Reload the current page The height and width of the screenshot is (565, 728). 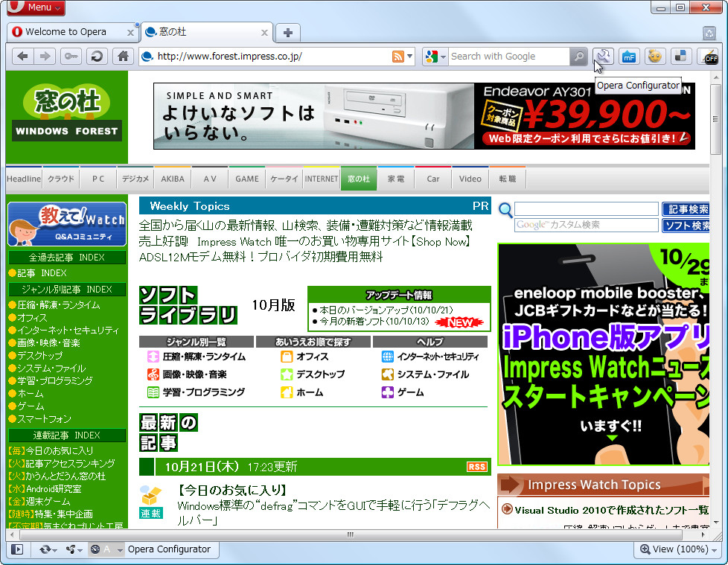[97, 56]
